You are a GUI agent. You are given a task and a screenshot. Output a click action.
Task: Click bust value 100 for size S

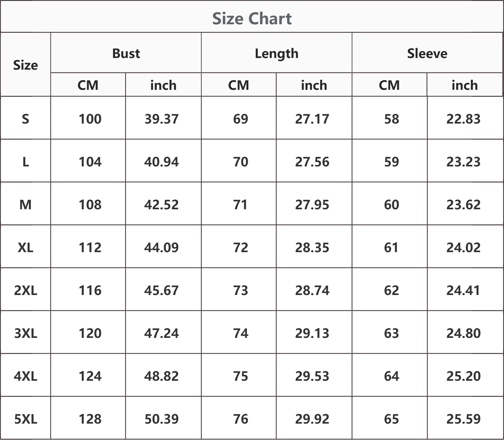point(90,119)
